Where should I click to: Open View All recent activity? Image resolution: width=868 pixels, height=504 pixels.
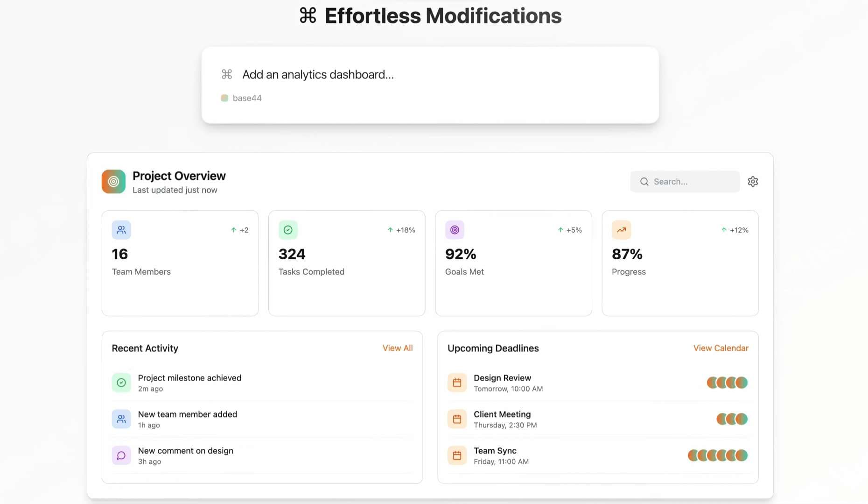click(x=398, y=348)
